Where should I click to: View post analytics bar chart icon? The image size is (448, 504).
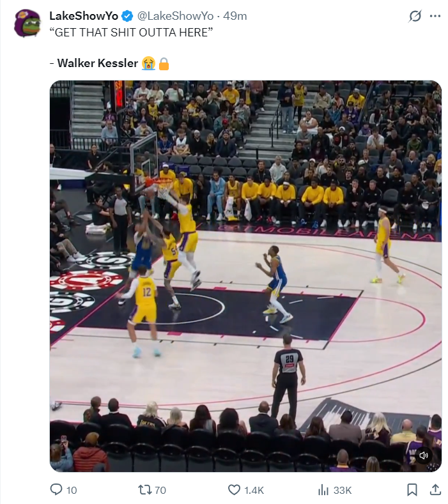click(x=323, y=490)
